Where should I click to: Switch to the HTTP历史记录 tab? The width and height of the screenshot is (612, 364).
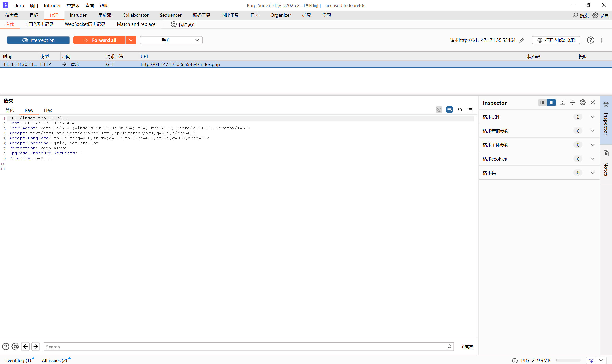tap(39, 24)
